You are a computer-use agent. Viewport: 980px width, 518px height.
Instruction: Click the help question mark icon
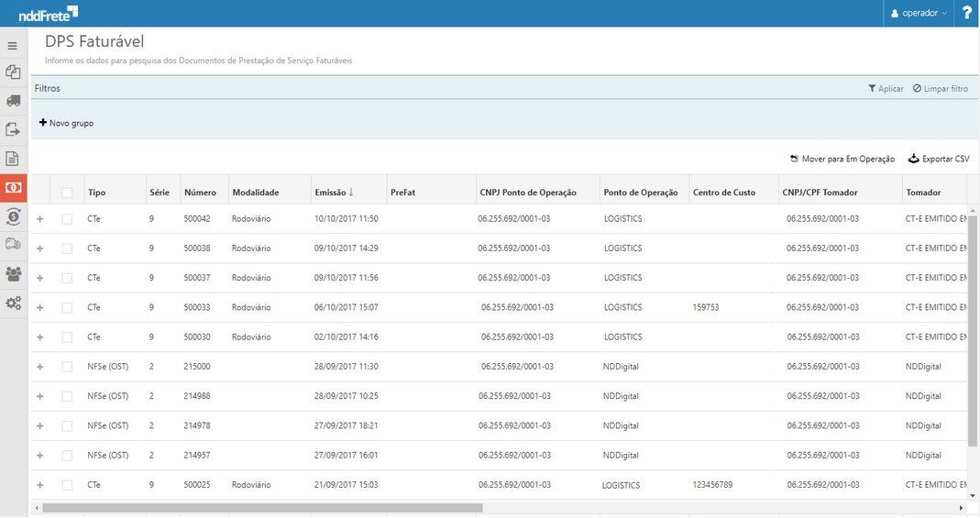[966, 13]
